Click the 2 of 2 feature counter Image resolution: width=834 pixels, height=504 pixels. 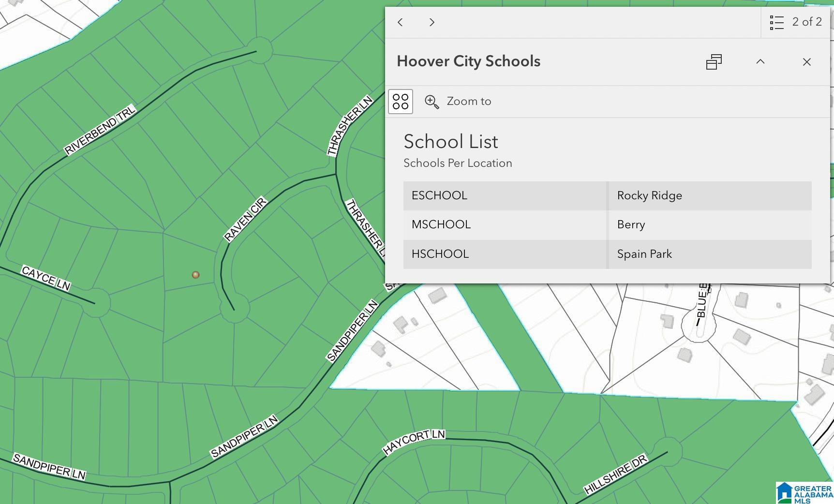(807, 22)
